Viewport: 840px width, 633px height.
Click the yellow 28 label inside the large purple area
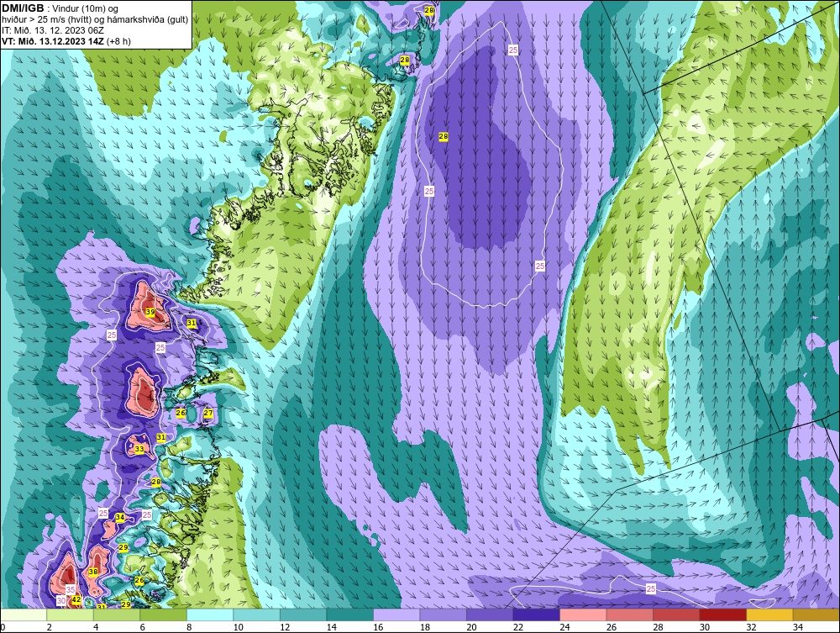point(443,137)
